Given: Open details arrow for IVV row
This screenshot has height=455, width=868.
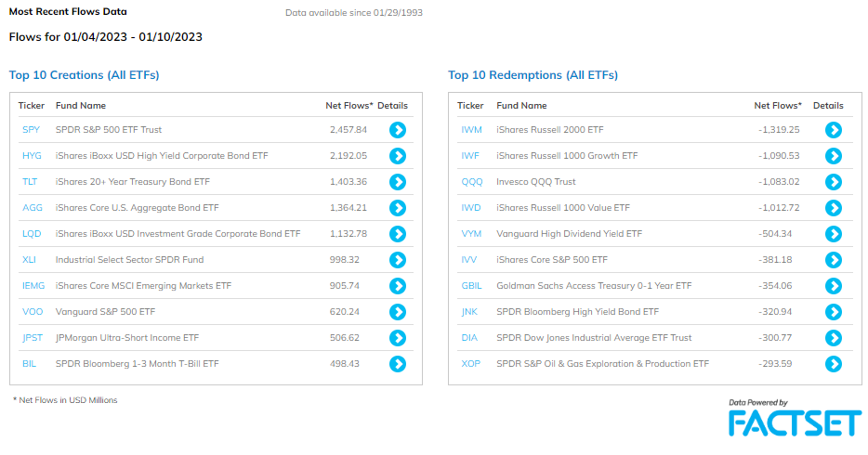Looking at the screenshot, I should pyautogui.click(x=833, y=260).
